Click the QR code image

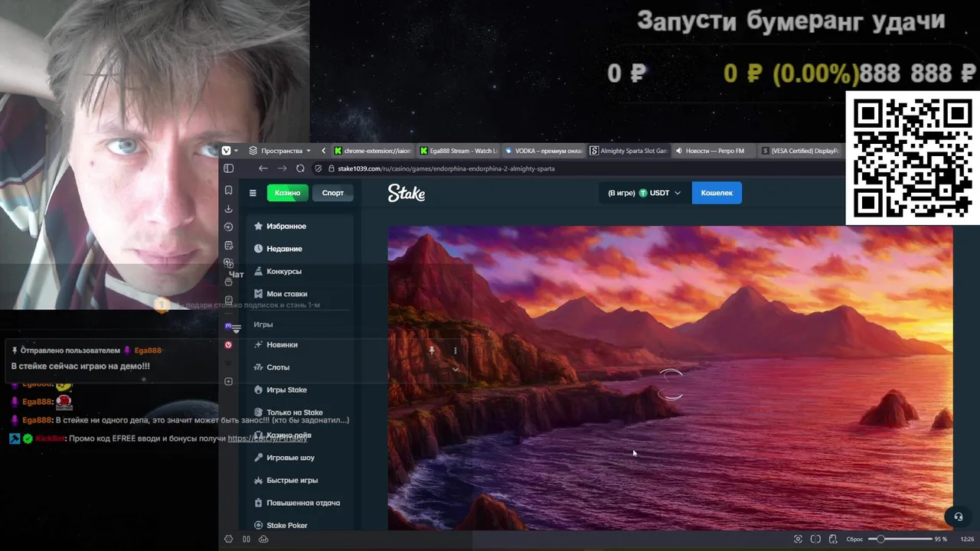pyautogui.click(x=912, y=158)
